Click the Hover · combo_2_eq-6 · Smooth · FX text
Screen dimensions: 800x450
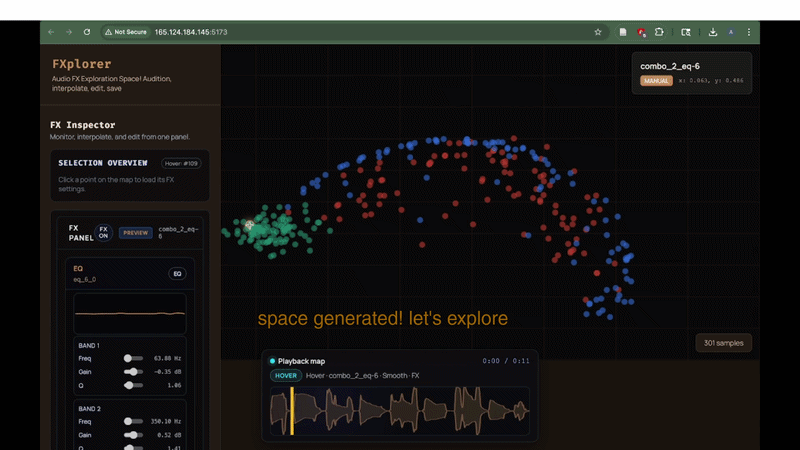(x=363, y=376)
